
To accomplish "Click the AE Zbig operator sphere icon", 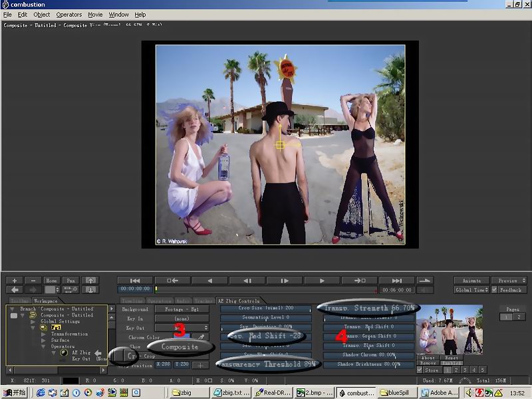I will click(x=64, y=352).
